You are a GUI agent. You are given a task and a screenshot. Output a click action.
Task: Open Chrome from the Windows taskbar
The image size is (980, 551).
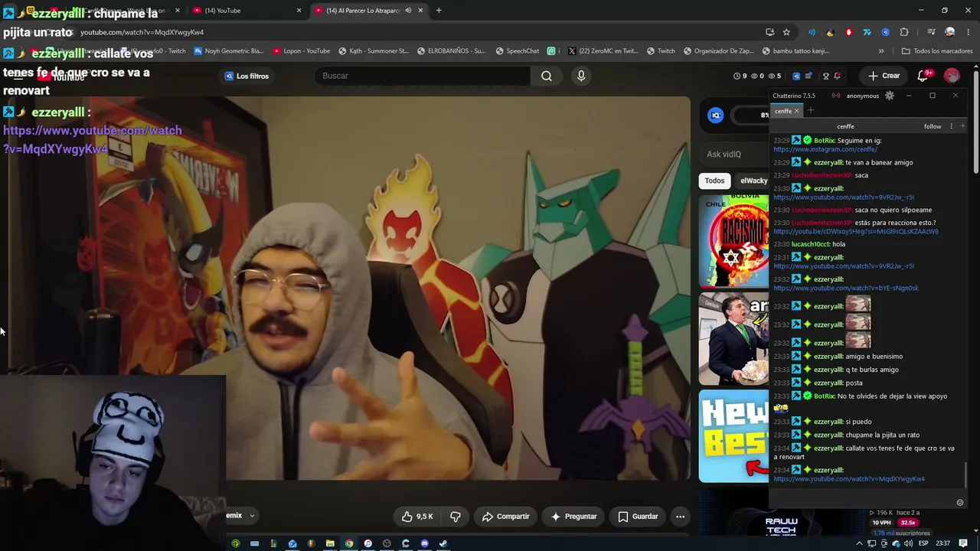(349, 543)
